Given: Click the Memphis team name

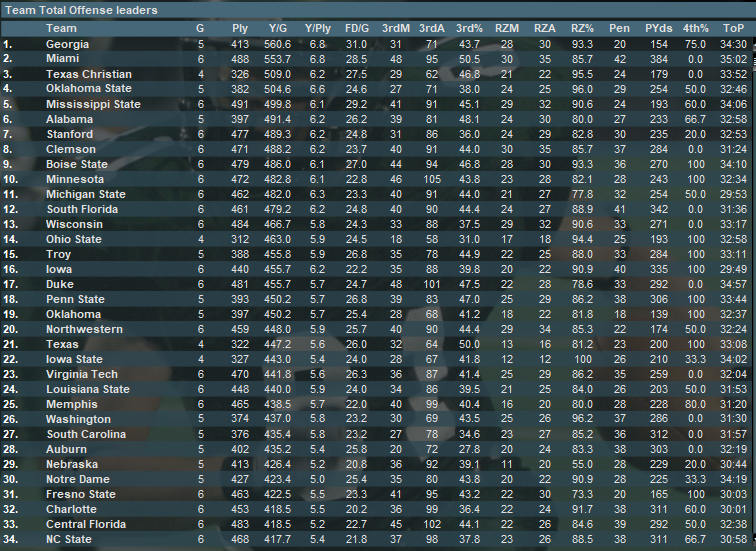Looking at the screenshot, I should click(x=72, y=404).
